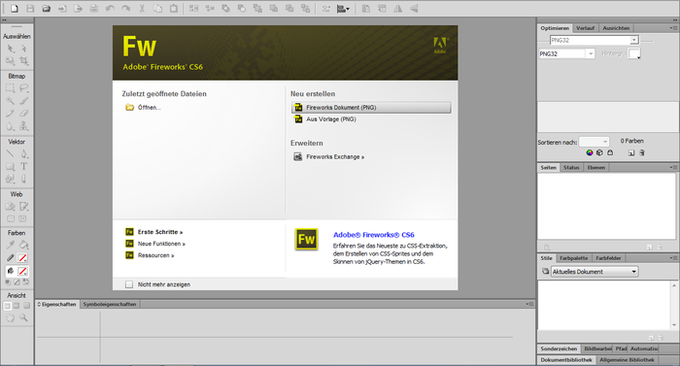
Task: Toggle standard screen view mode
Action: coord(7,306)
